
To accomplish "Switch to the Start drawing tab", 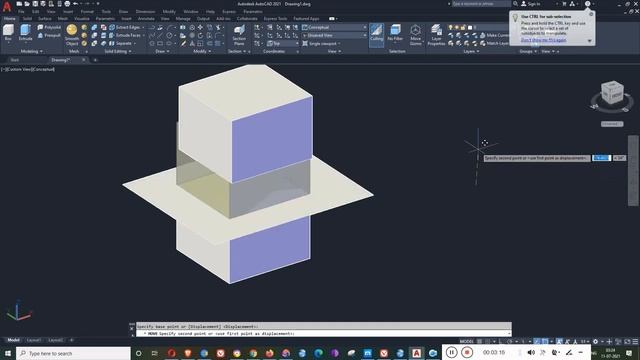I will (15, 60).
